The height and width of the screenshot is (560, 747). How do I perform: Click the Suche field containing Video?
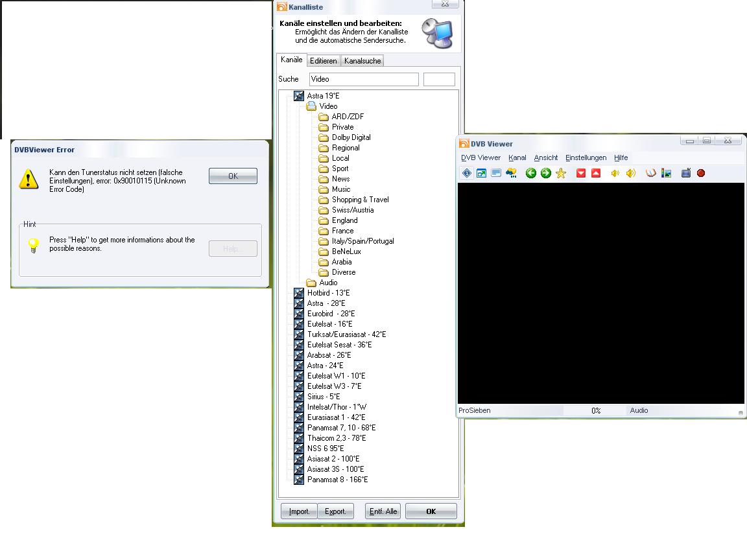364,79
